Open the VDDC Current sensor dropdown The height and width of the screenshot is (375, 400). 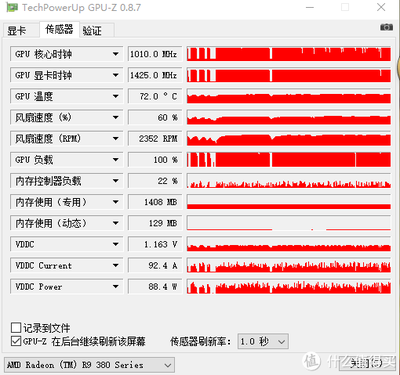pyautogui.click(x=116, y=266)
